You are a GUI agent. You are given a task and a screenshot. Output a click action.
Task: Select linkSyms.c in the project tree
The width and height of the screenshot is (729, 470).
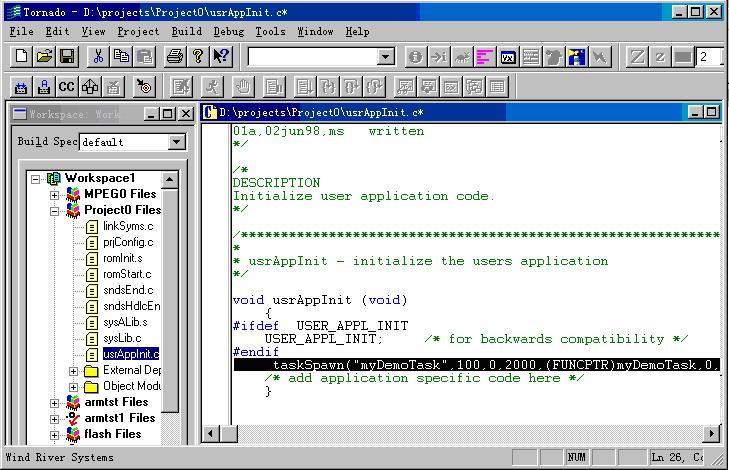tap(128, 226)
